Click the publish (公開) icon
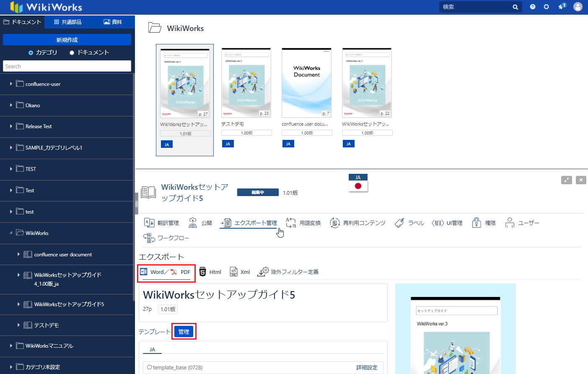 click(x=193, y=223)
